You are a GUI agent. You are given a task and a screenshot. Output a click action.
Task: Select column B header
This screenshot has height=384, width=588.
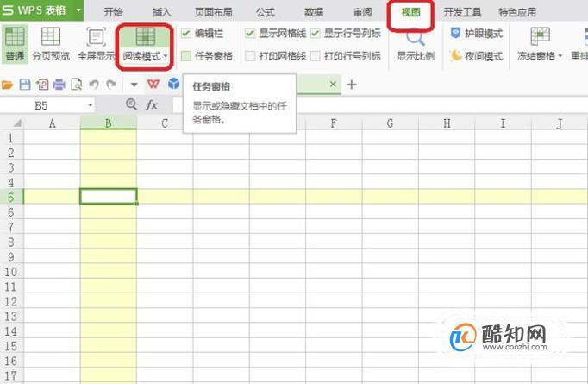coord(109,123)
